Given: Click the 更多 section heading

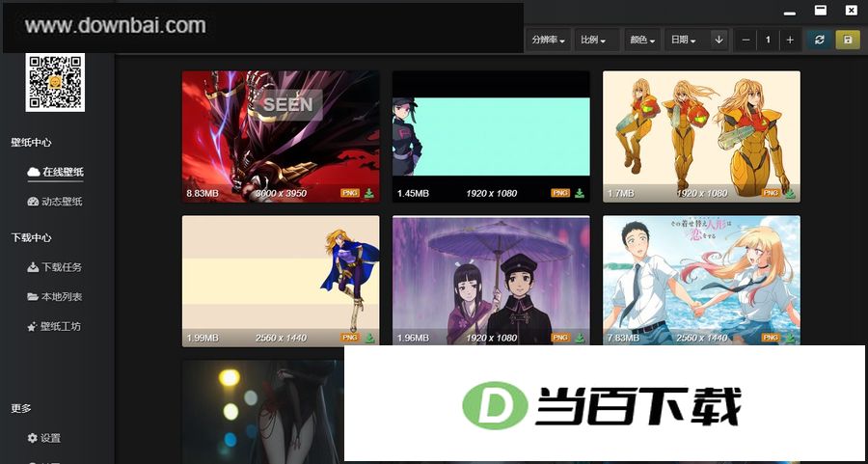Looking at the screenshot, I should click(21, 409).
